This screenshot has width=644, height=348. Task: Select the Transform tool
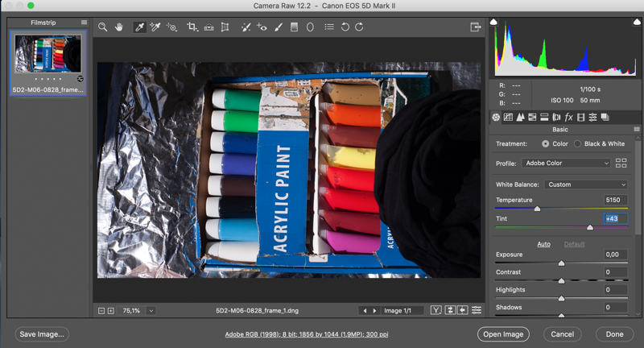pyautogui.click(x=225, y=27)
